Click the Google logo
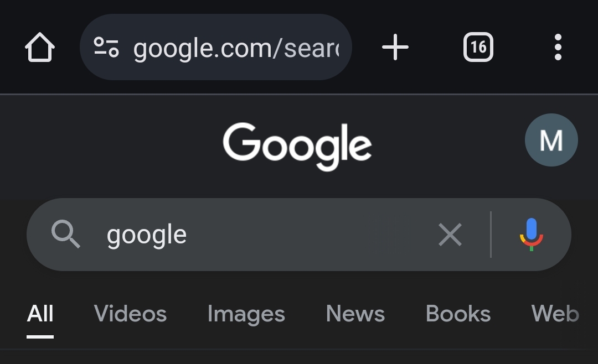The image size is (598, 364). click(297, 145)
